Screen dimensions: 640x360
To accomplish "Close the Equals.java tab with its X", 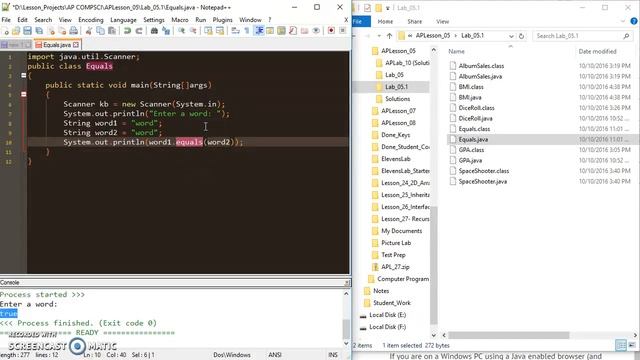I will (76, 45).
